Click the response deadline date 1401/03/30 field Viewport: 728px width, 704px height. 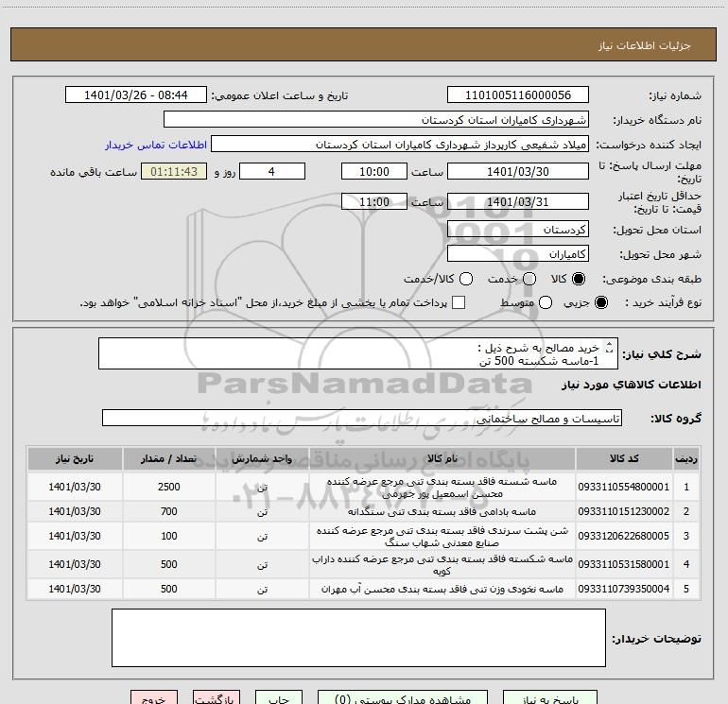coord(518,171)
